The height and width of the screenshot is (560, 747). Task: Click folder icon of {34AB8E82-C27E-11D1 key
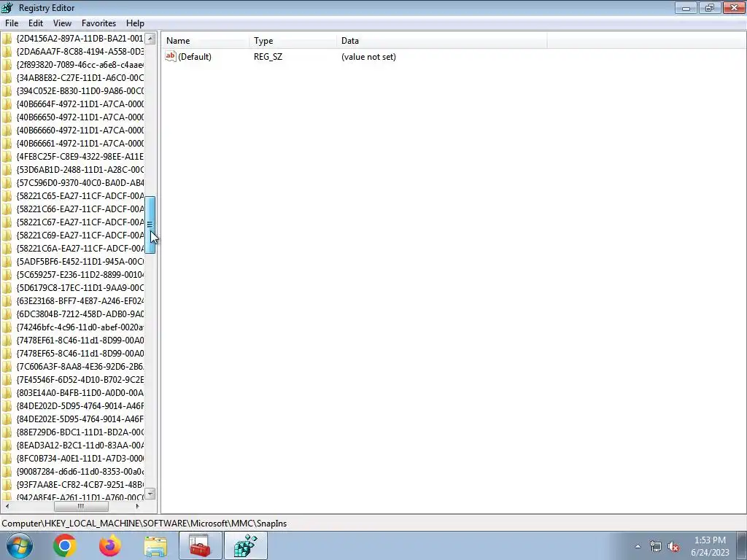[7, 77]
